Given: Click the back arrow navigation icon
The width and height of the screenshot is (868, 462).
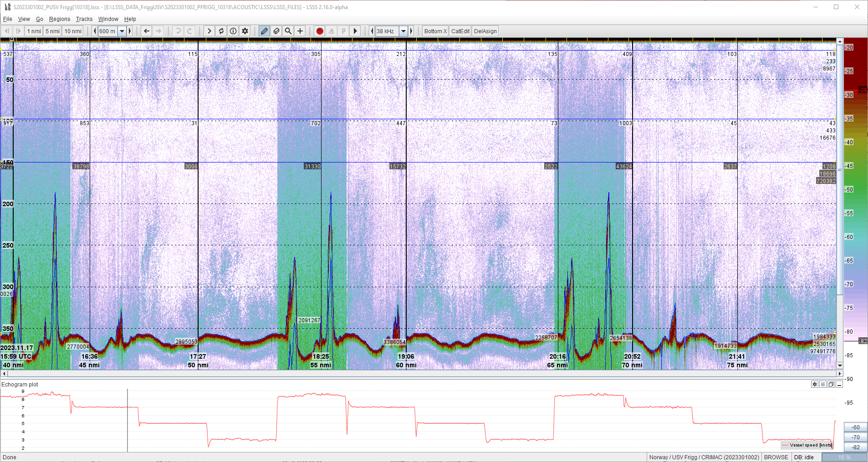Looking at the screenshot, I should point(147,31).
